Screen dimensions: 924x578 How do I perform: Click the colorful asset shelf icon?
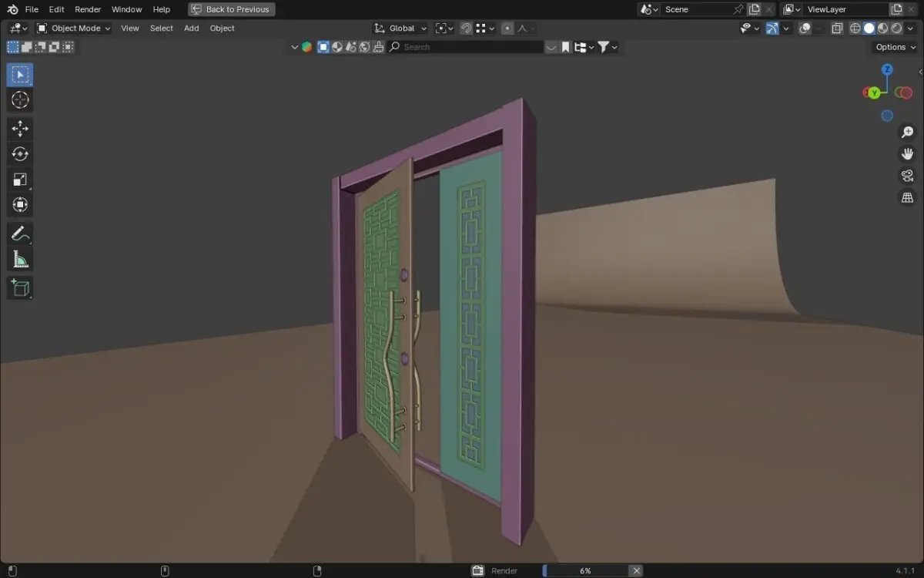click(306, 47)
